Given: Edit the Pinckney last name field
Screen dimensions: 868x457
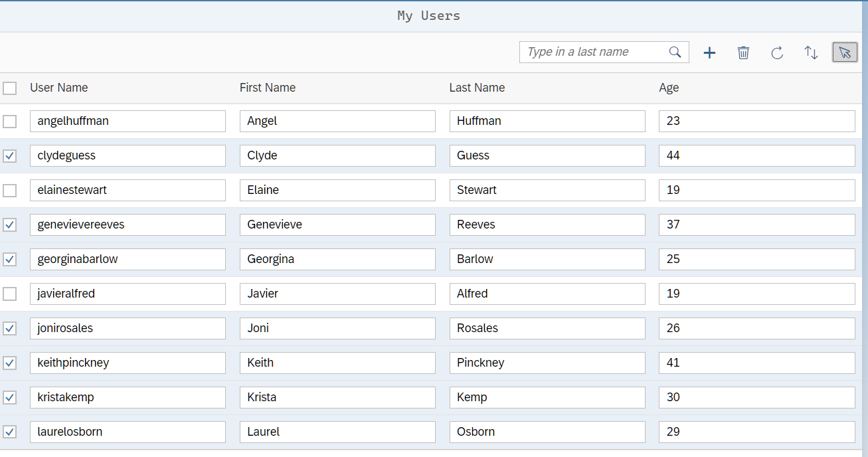Looking at the screenshot, I should [x=547, y=363].
